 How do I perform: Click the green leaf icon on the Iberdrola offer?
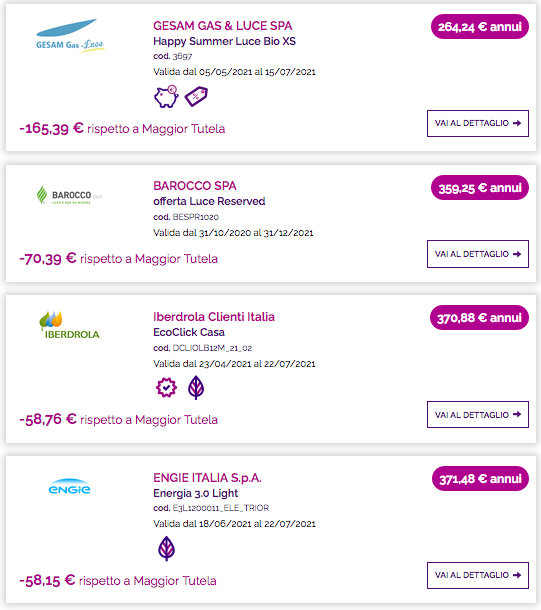click(196, 387)
